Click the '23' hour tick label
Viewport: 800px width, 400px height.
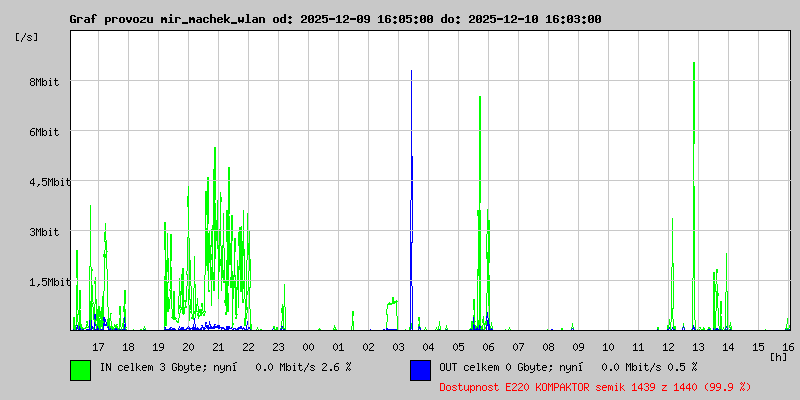[x=279, y=347]
